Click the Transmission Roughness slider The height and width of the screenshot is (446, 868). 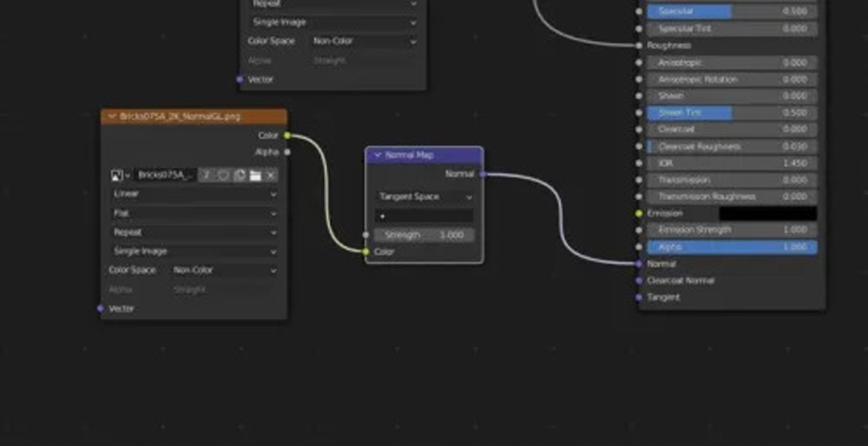pyautogui.click(x=732, y=197)
